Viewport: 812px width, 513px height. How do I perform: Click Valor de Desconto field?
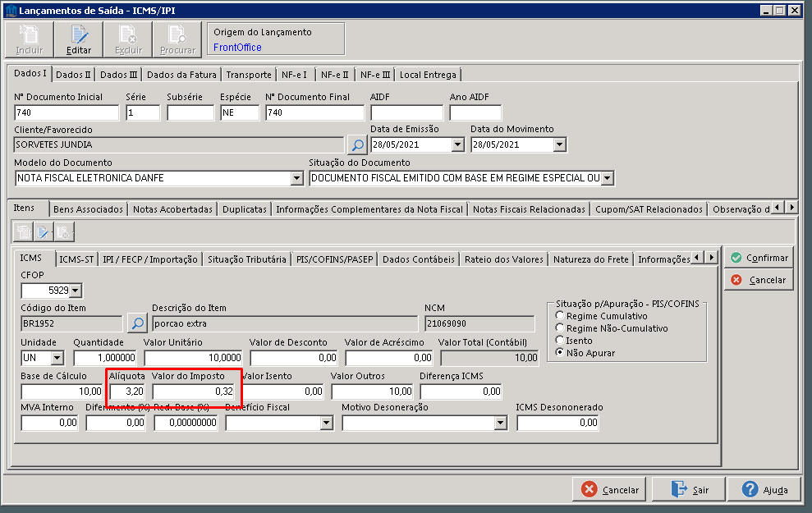coord(294,358)
